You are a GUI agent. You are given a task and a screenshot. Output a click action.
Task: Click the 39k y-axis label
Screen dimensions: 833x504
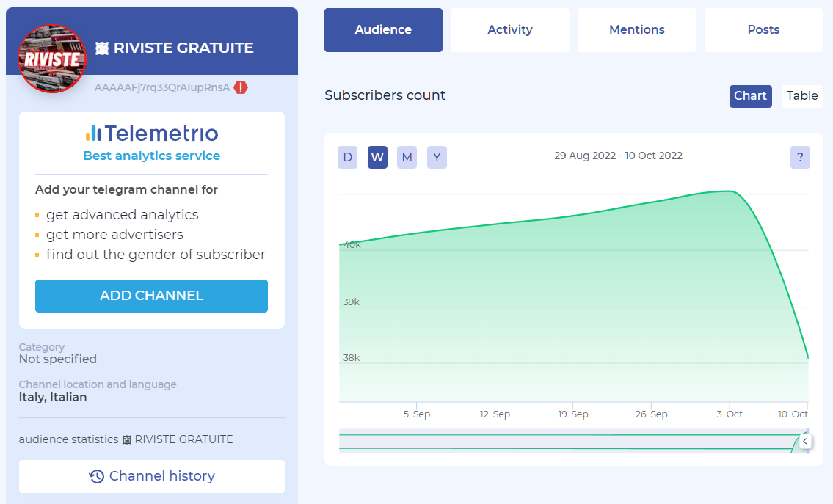(351, 302)
